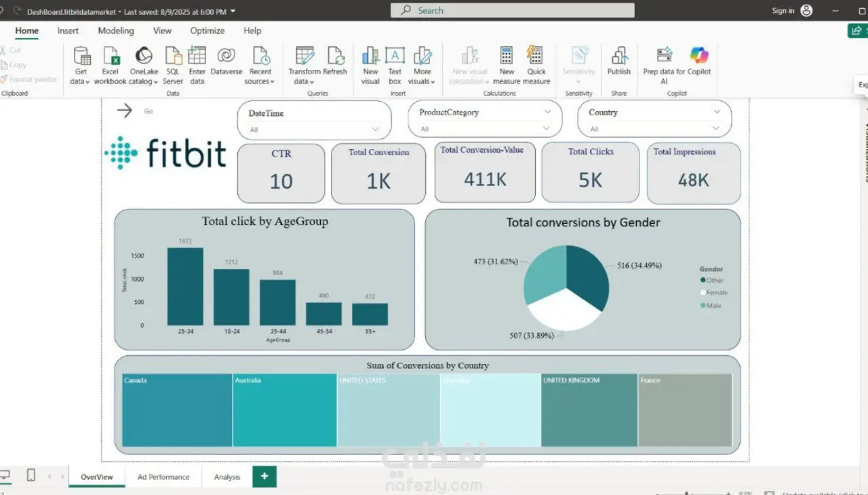The height and width of the screenshot is (495, 868).
Task: Click the New visual calculation icon
Action: [x=469, y=56]
